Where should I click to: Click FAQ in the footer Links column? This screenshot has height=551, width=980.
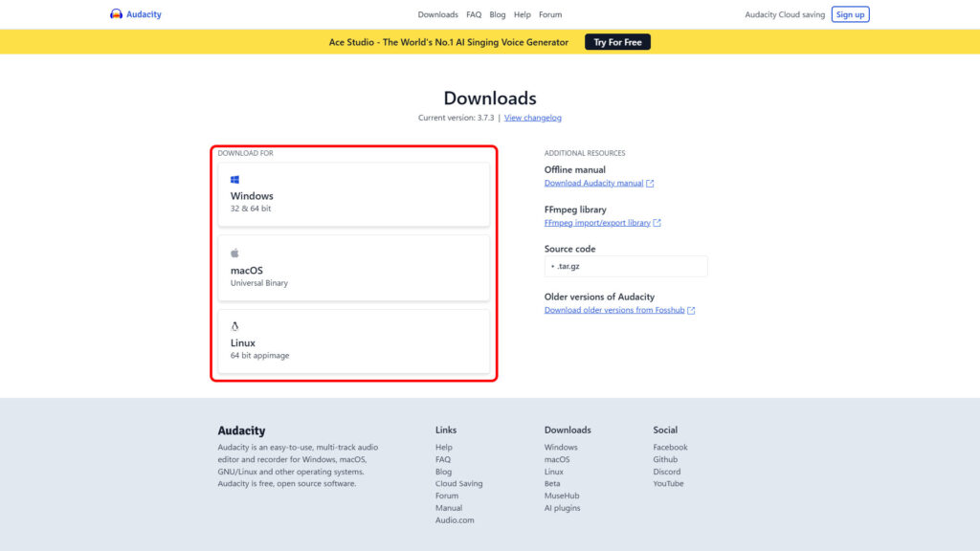[443, 459]
